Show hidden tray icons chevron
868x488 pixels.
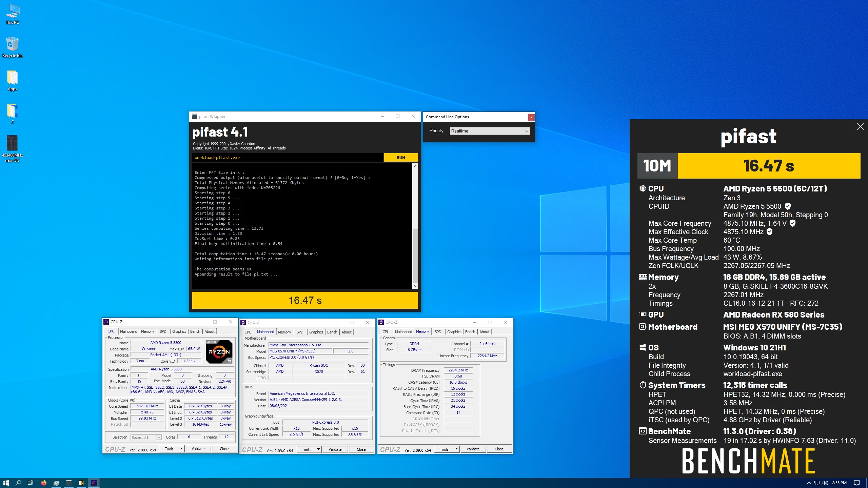(x=809, y=483)
